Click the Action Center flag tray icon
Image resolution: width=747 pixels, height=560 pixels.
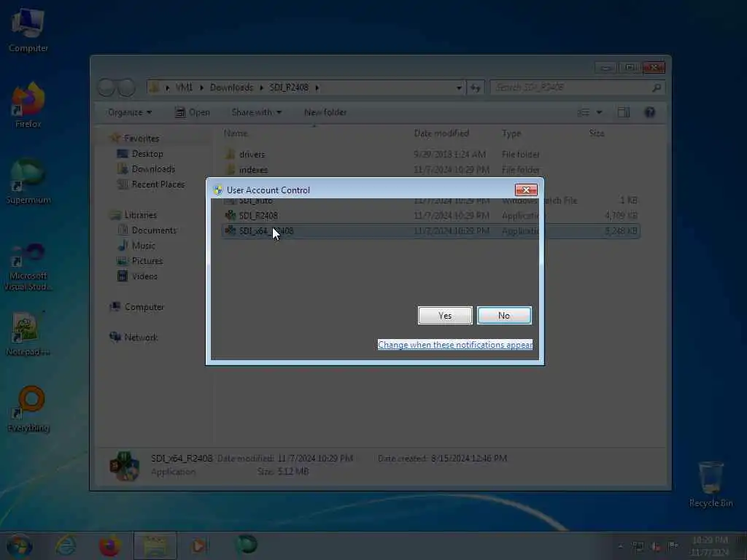point(673,546)
